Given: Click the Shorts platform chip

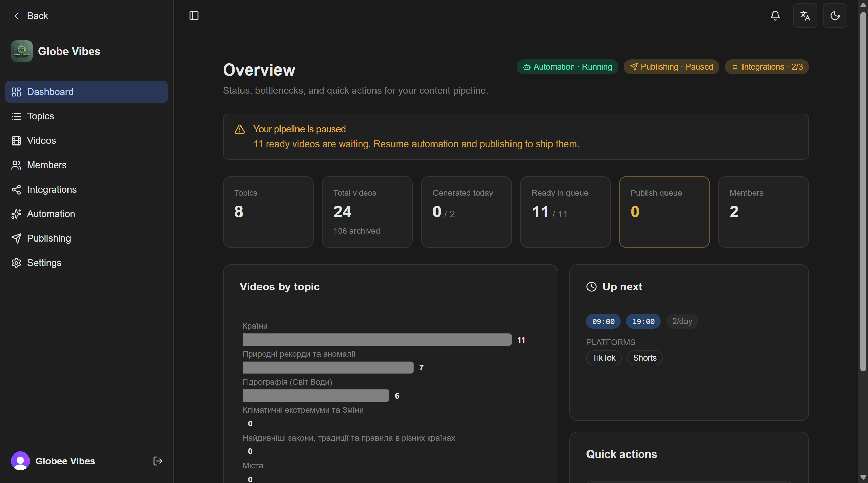Looking at the screenshot, I should coord(644,358).
